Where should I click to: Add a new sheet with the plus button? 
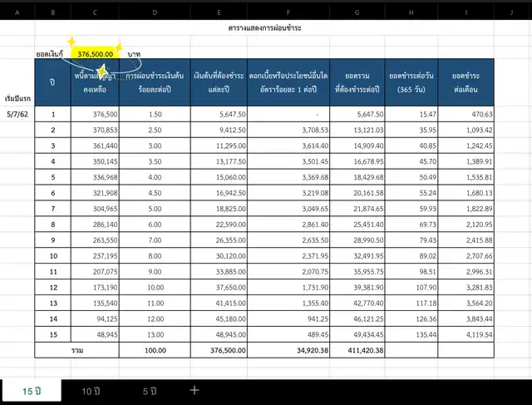[195, 390]
